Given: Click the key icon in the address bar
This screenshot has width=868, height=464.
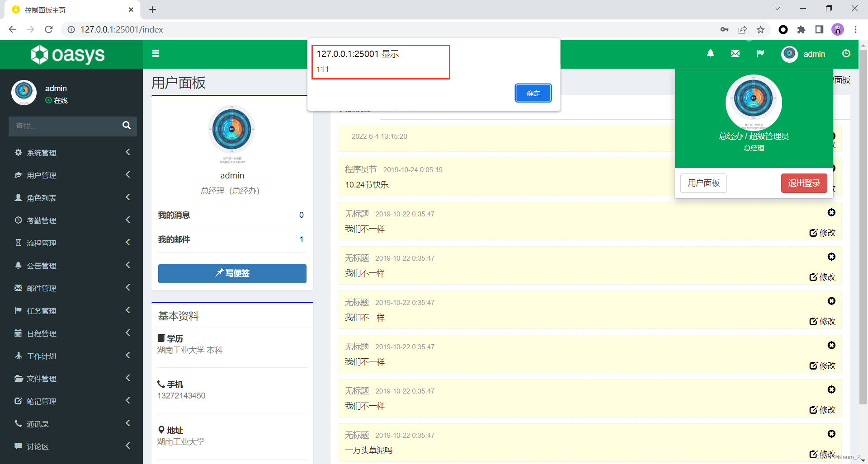Looking at the screenshot, I should (x=724, y=29).
